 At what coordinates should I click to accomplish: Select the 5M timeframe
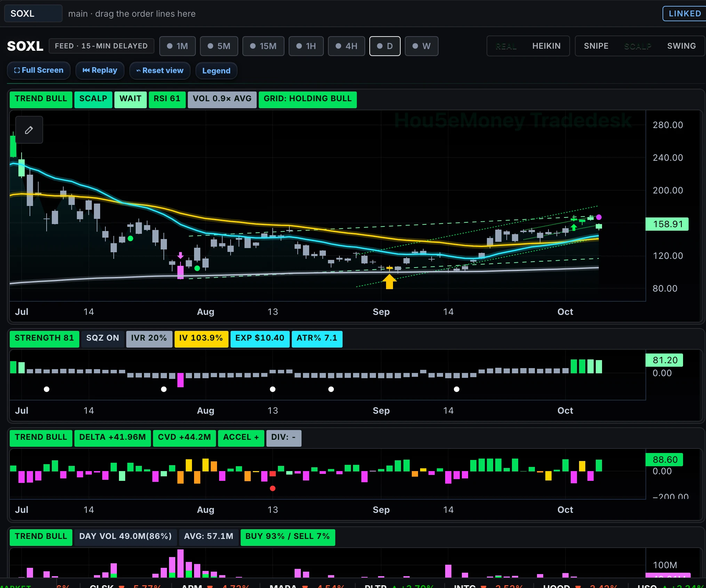(x=219, y=46)
